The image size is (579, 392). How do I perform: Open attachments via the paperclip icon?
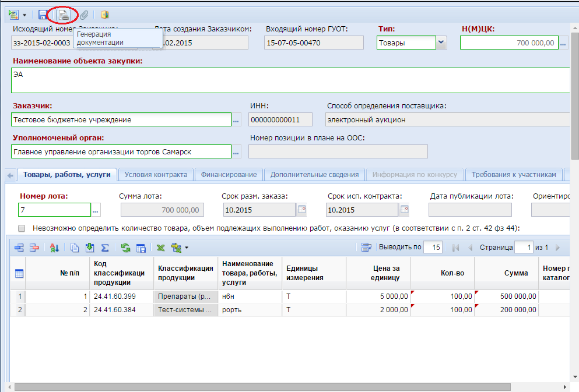pyautogui.click(x=84, y=15)
